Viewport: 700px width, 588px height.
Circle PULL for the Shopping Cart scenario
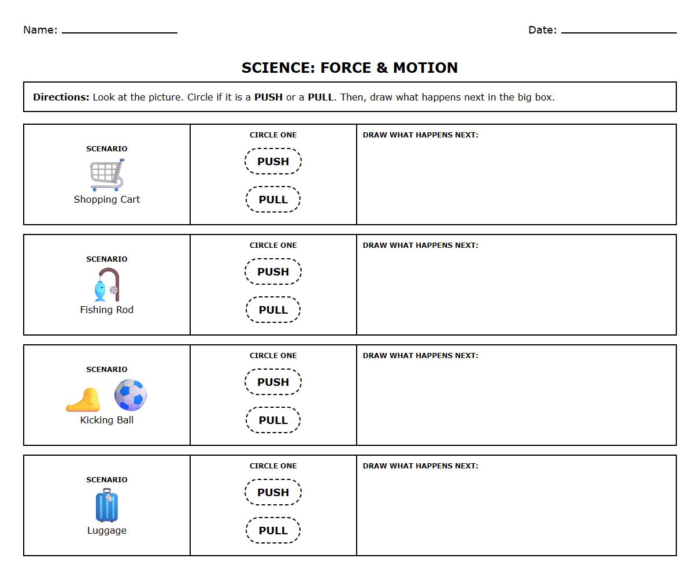click(273, 199)
